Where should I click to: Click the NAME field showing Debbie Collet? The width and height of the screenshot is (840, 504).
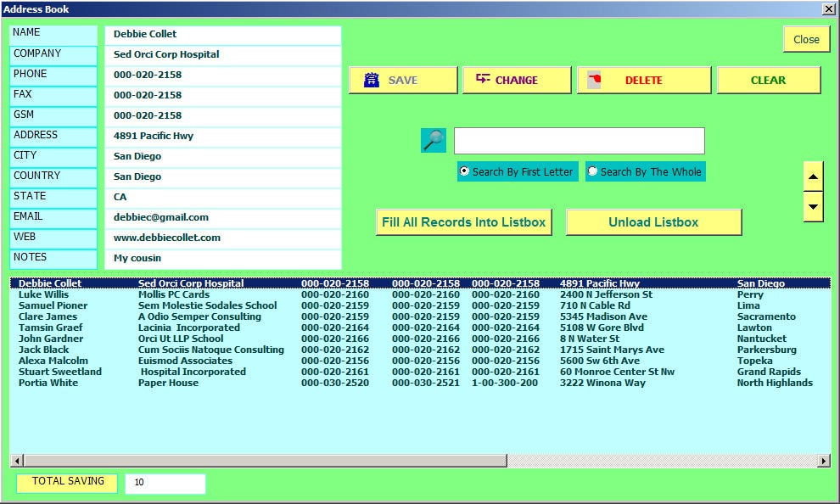pyautogui.click(x=222, y=33)
